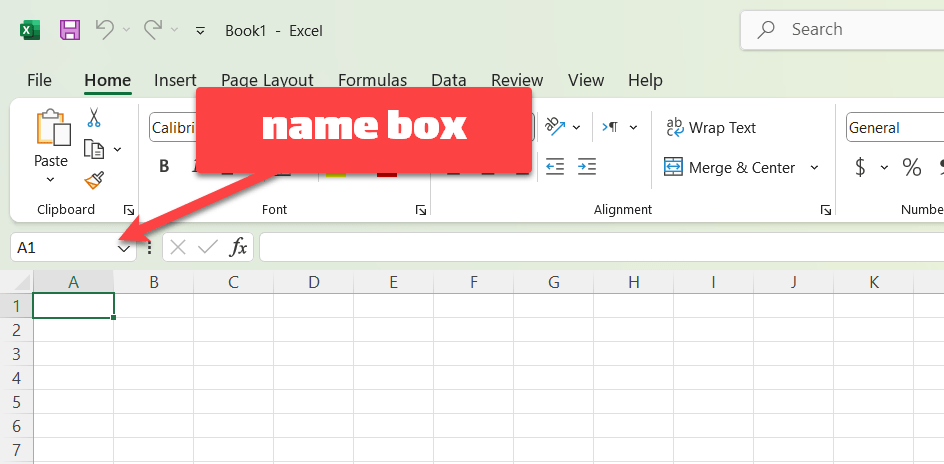Click the formula bar Enter checkmark
This screenshot has height=464, width=944.
click(208, 247)
